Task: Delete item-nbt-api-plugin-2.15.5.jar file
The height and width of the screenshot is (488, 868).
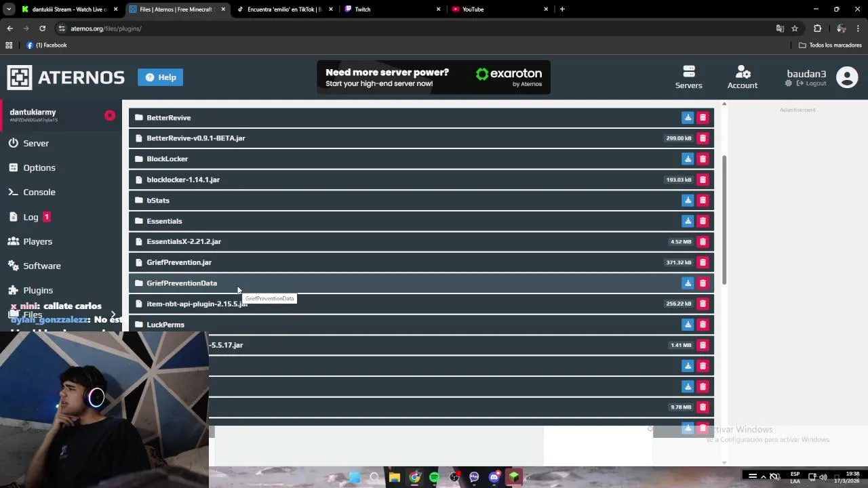Action: 703,304
